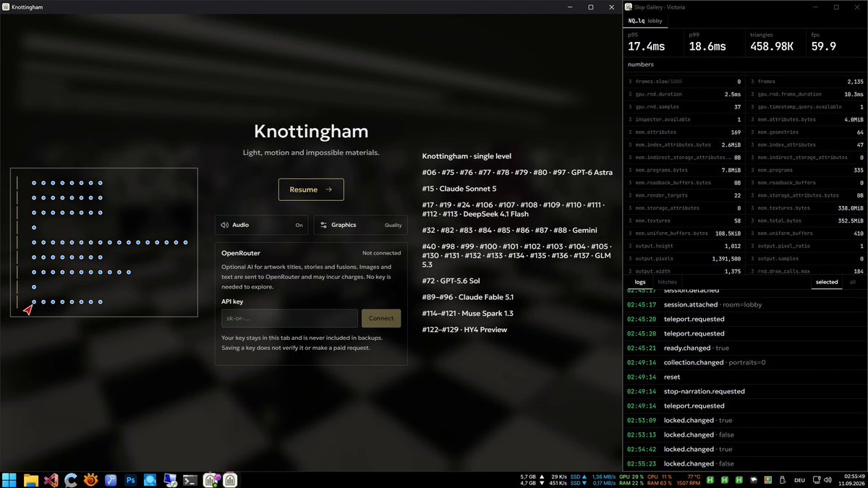The image size is (868, 488).
Task: Click the p95 17.4ms metric card
Action: click(652, 42)
